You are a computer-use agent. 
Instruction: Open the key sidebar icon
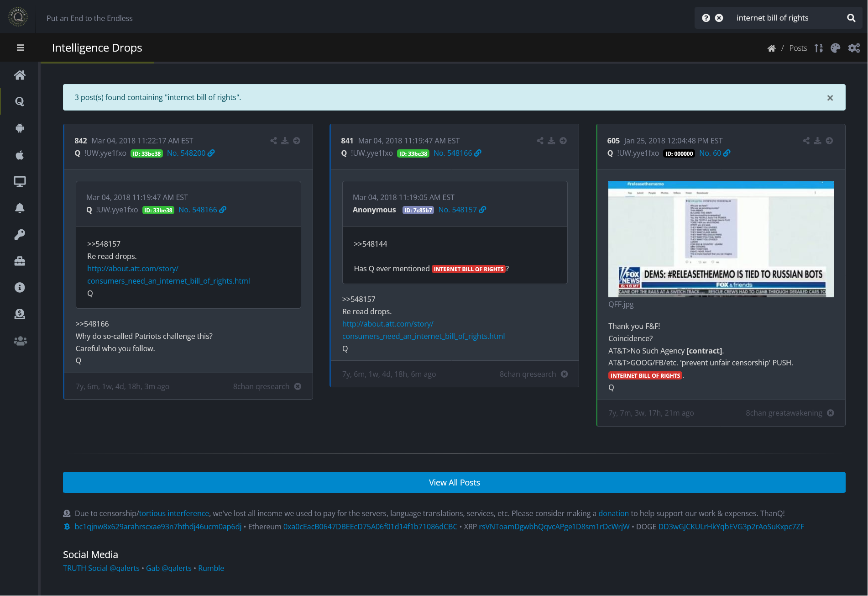20,234
